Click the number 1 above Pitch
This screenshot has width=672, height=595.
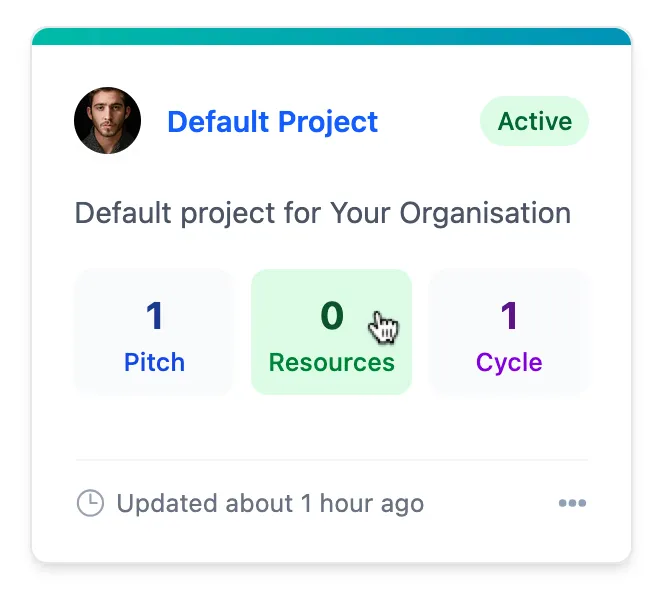pos(154,316)
